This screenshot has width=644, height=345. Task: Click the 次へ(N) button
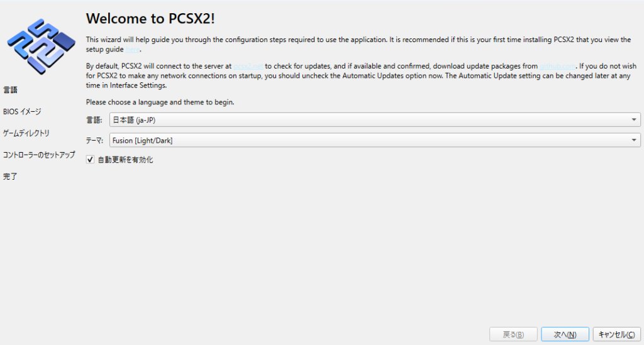[565, 334]
